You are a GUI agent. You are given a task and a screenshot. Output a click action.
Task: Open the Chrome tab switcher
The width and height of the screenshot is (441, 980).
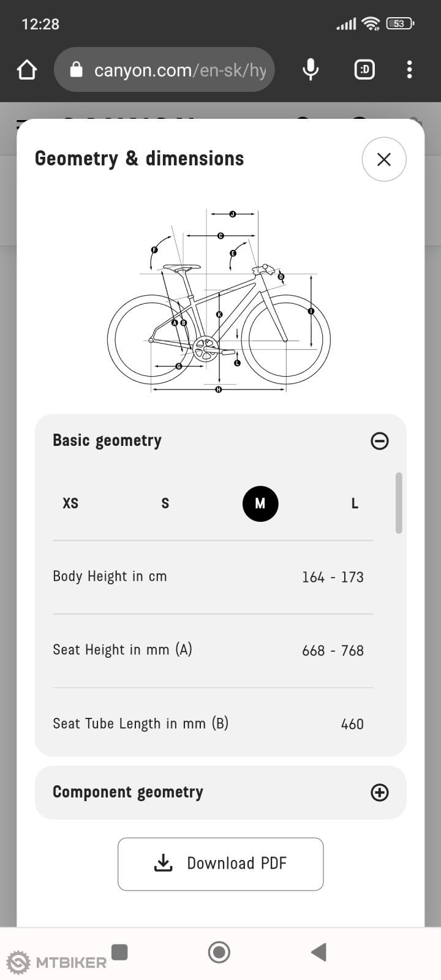tap(364, 69)
